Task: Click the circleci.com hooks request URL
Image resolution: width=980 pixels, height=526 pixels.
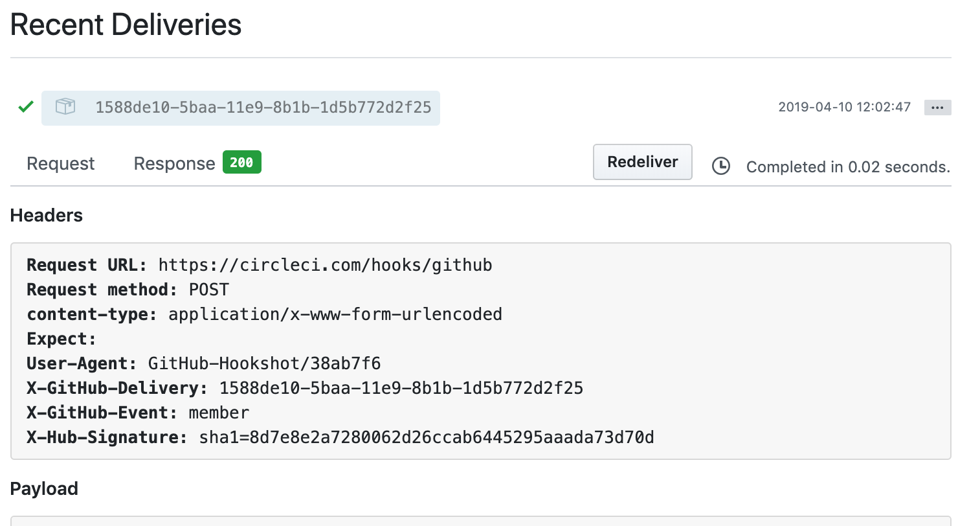Action: tap(325, 265)
